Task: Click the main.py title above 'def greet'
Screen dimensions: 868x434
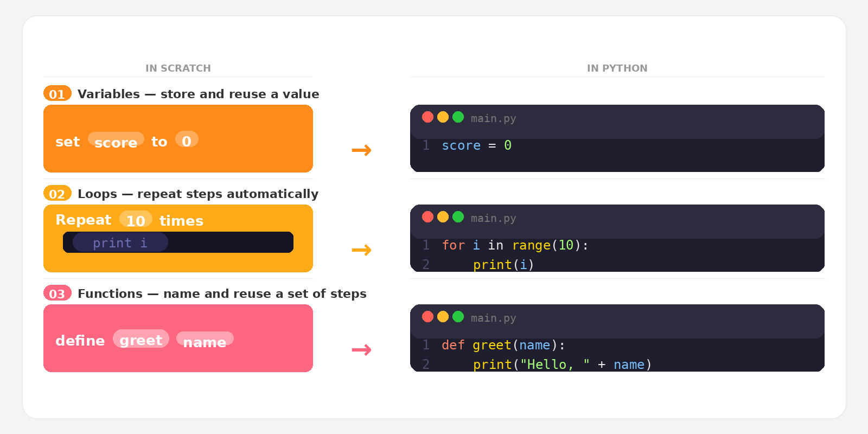Action: (494, 318)
